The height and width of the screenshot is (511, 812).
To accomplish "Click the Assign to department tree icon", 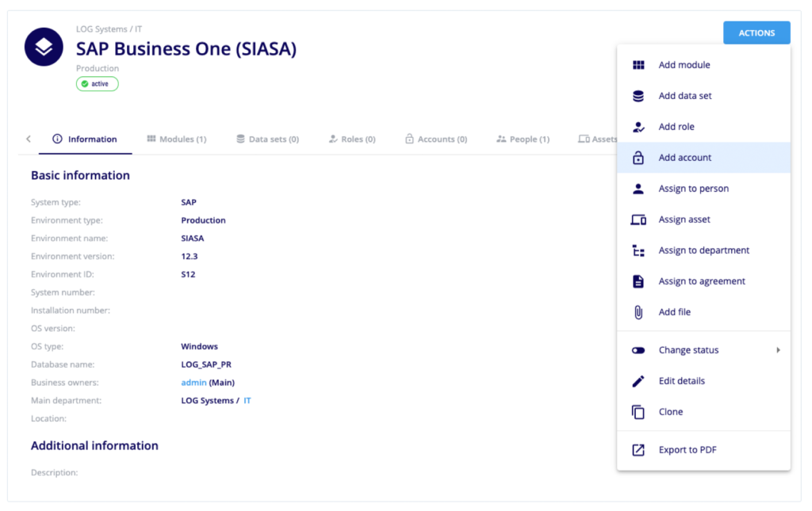I will (638, 251).
